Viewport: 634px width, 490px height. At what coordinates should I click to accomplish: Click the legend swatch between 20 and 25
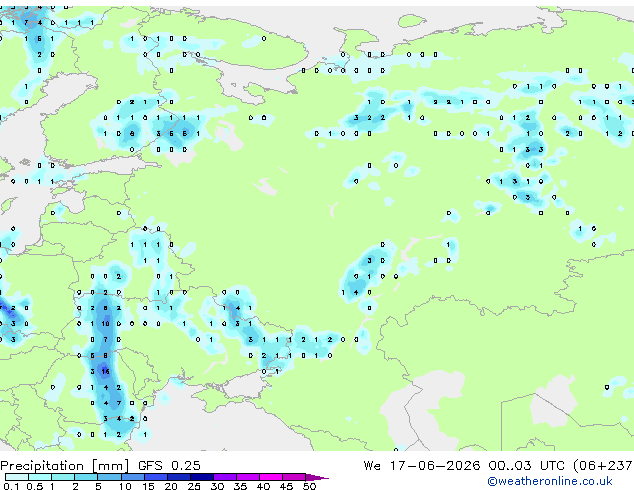click(x=178, y=477)
